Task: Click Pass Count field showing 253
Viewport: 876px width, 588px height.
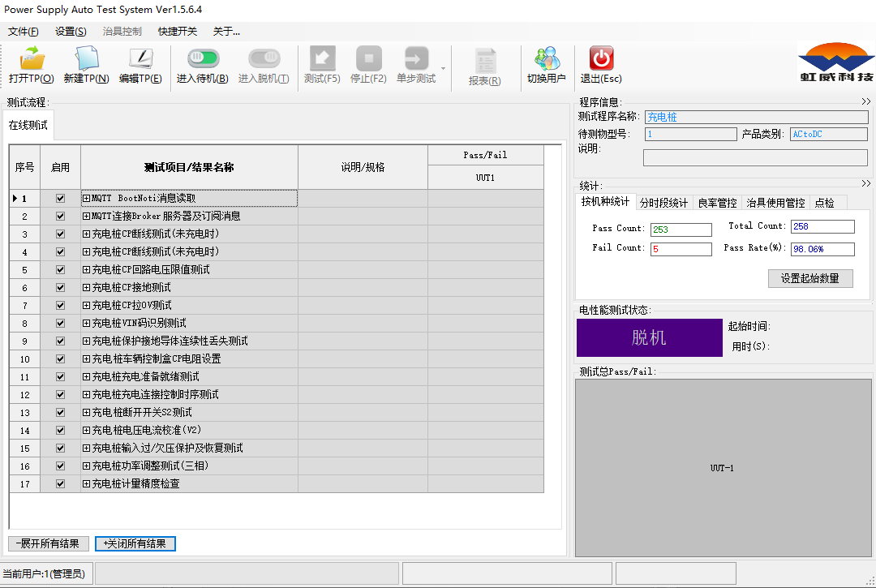Action: tap(681, 230)
